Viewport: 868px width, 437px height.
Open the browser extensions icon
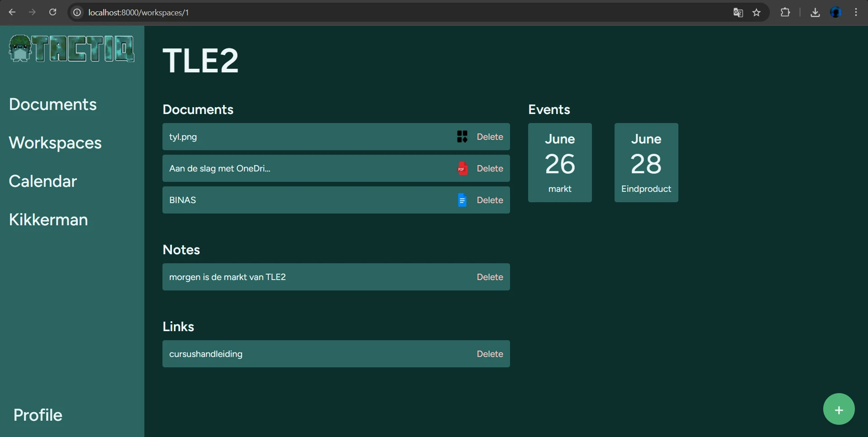coord(785,12)
